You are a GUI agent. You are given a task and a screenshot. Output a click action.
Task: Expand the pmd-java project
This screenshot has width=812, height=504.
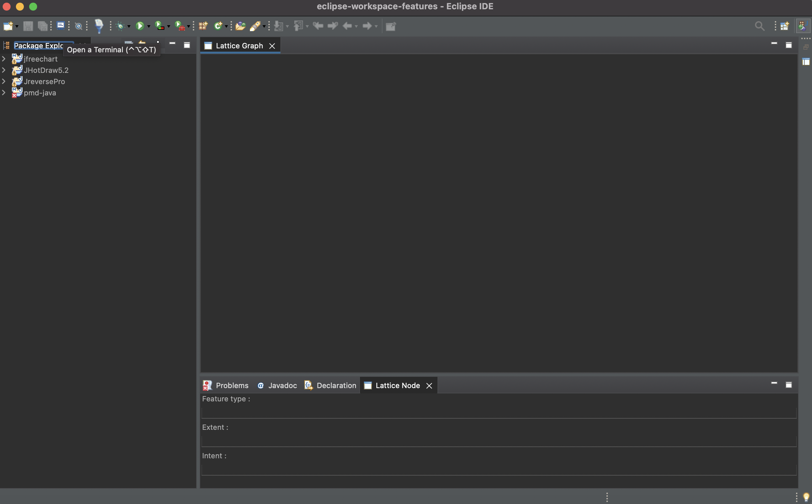pyautogui.click(x=4, y=93)
